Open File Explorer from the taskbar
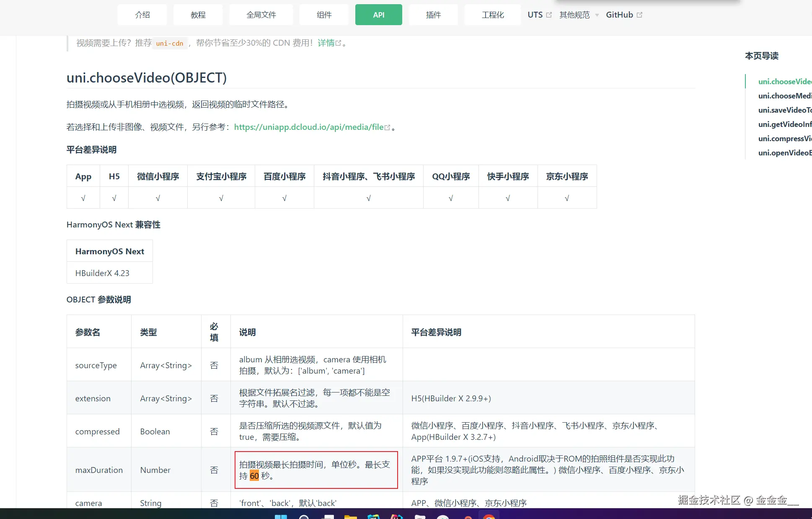This screenshot has height=519, width=812. pos(350,516)
